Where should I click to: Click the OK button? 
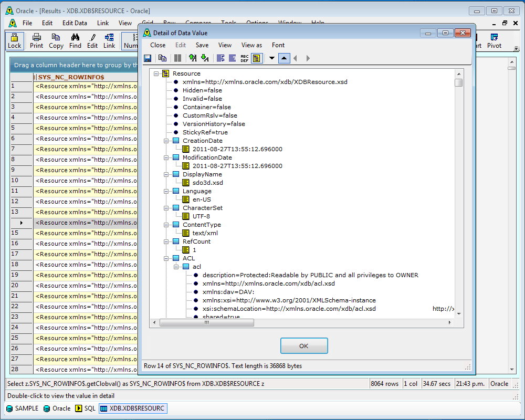[x=304, y=345]
